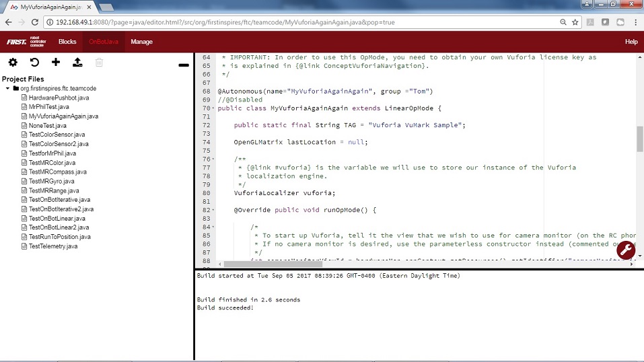This screenshot has height=362, width=644.
Task: Fold the class at line 70
Action: [215, 108]
